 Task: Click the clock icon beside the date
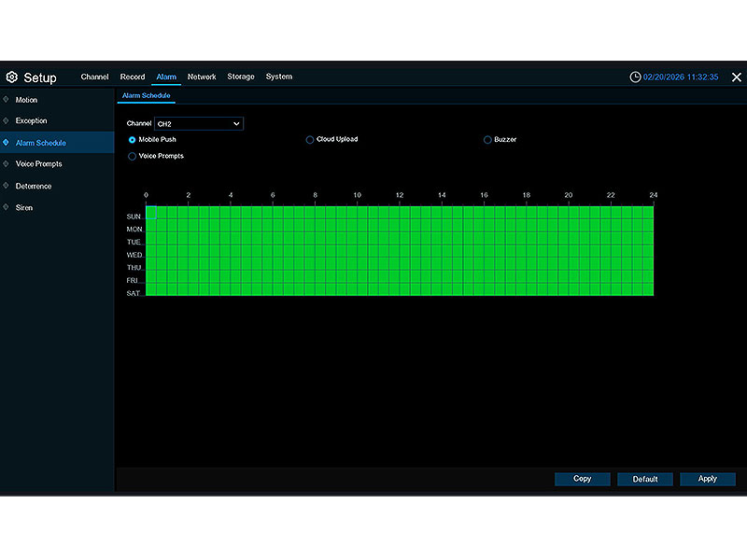(x=635, y=77)
